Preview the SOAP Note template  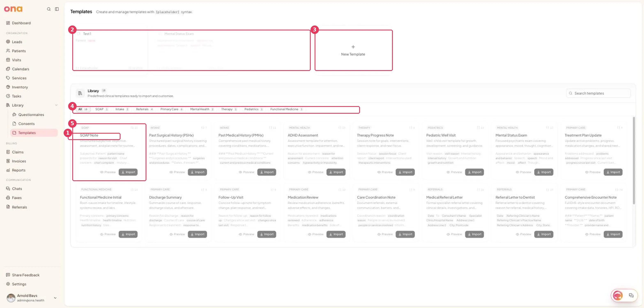108,172
